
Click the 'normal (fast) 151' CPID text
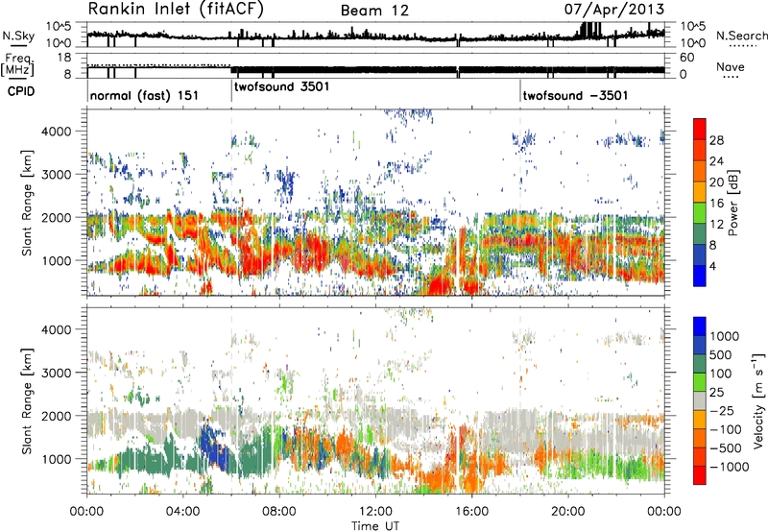tap(144, 95)
